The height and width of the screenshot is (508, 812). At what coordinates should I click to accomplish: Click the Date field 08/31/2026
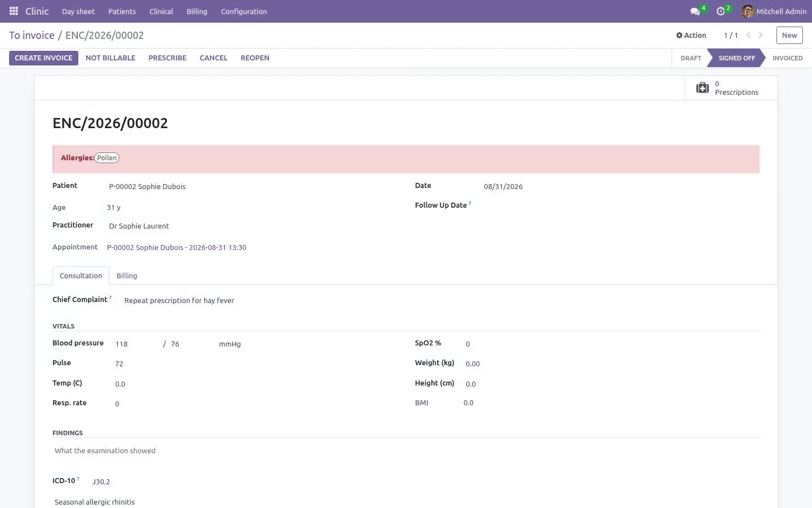point(620,186)
